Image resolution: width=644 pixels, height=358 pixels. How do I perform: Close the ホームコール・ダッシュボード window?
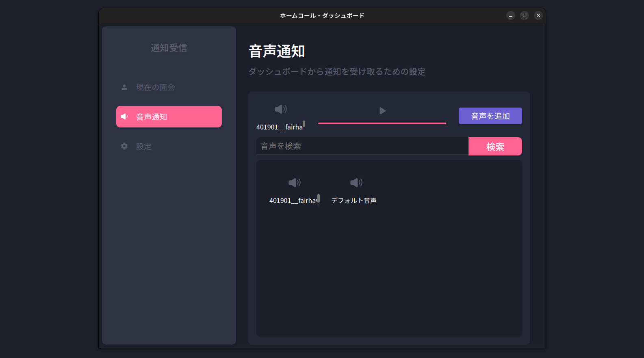click(538, 15)
